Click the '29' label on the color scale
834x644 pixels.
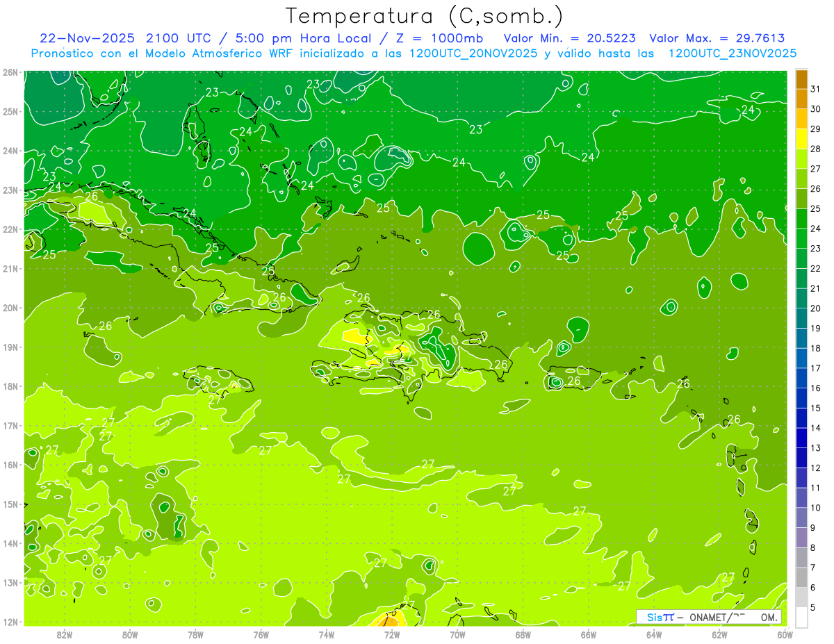point(815,129)
